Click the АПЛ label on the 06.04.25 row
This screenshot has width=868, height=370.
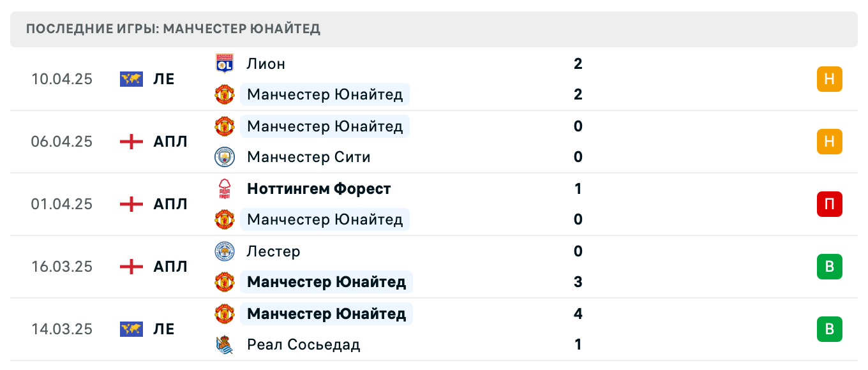[x=171, y=142]
